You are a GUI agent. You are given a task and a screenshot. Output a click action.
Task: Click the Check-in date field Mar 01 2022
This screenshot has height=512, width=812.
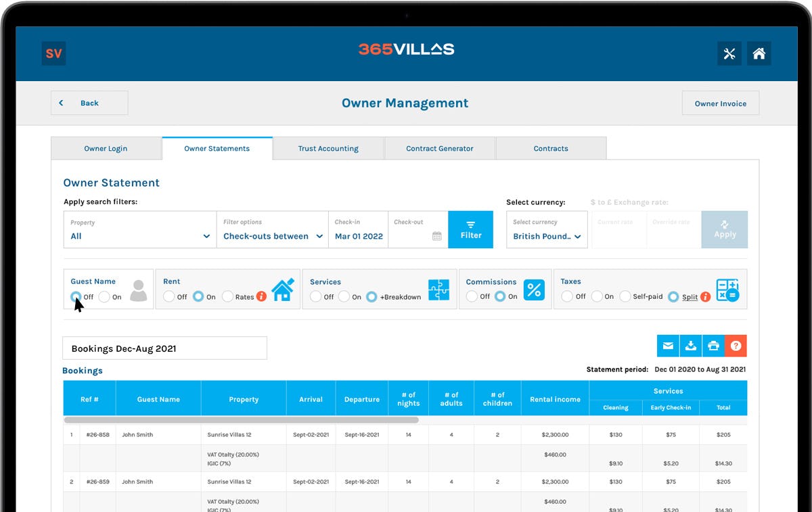tap(358, 229)
